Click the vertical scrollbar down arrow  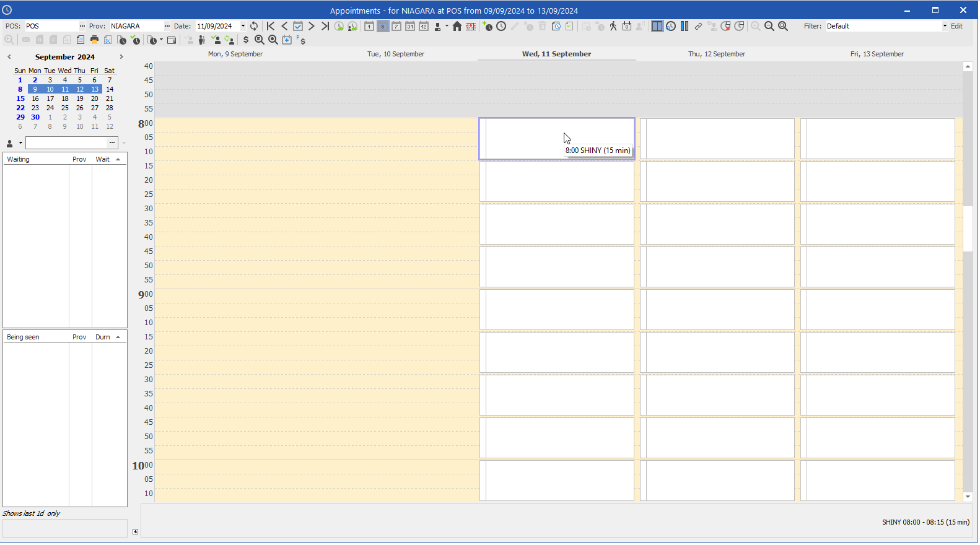coord(968,497)
